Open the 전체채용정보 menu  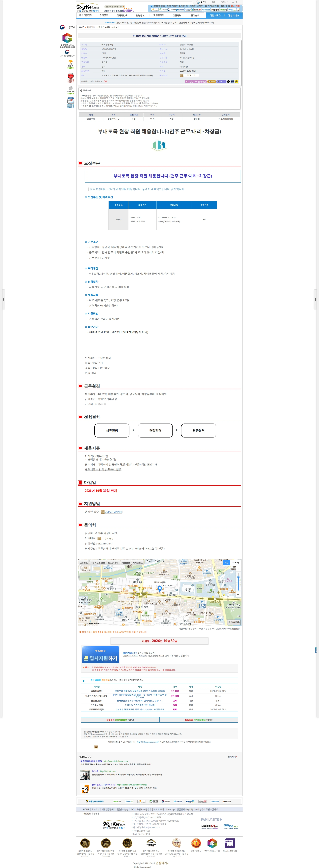pyautogui.click(x=86, y=15)
